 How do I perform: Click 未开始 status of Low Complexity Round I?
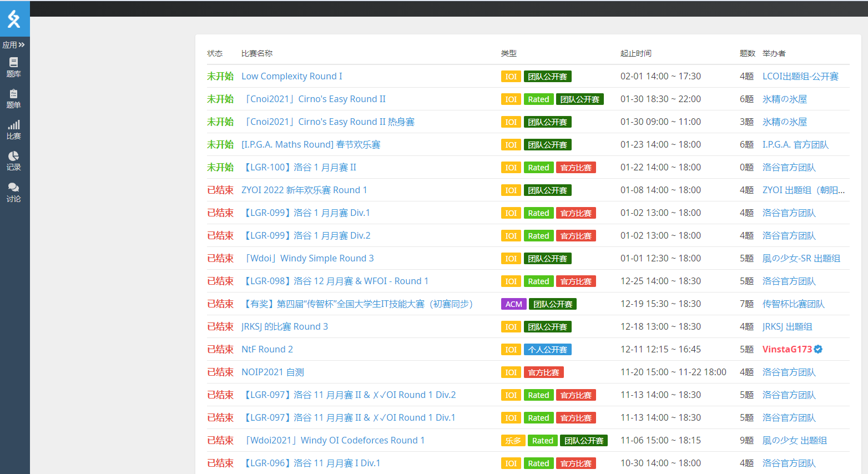tap(220, 76)
